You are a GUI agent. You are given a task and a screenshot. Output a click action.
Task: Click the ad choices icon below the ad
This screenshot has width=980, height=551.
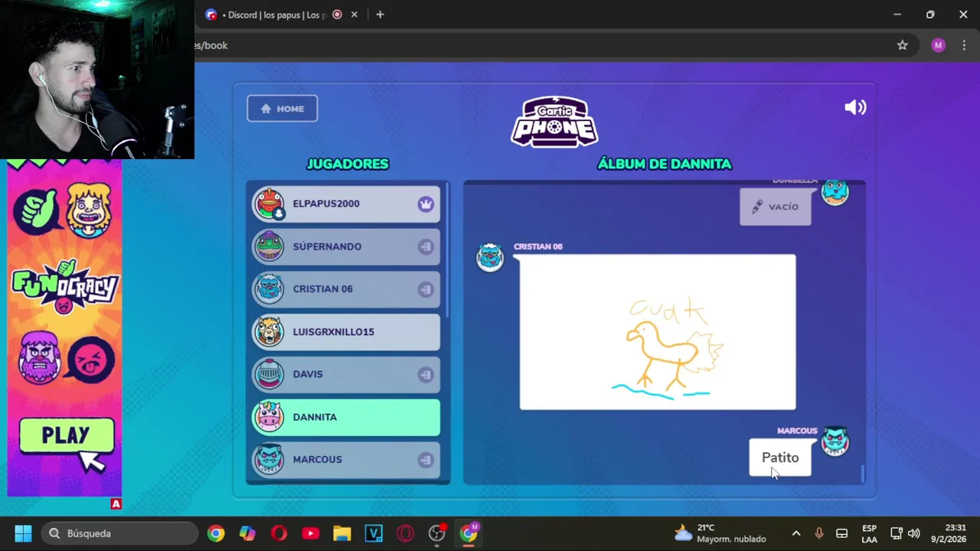(116, 504)
